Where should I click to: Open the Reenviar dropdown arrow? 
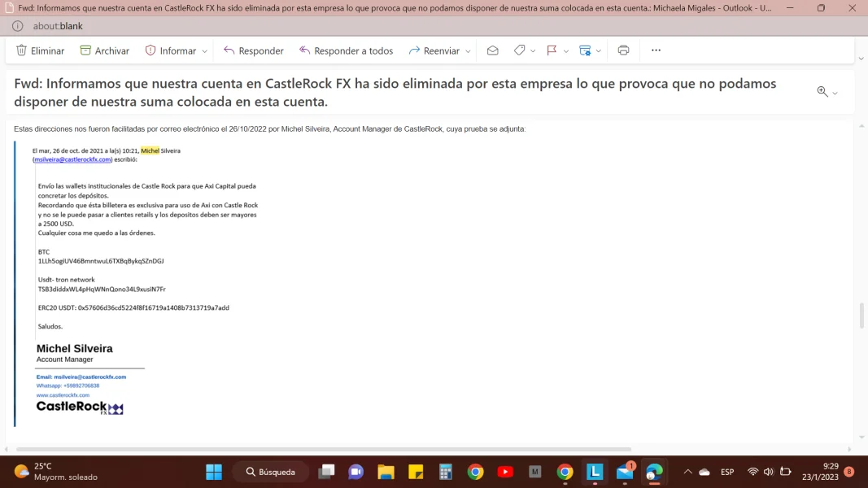468,51
